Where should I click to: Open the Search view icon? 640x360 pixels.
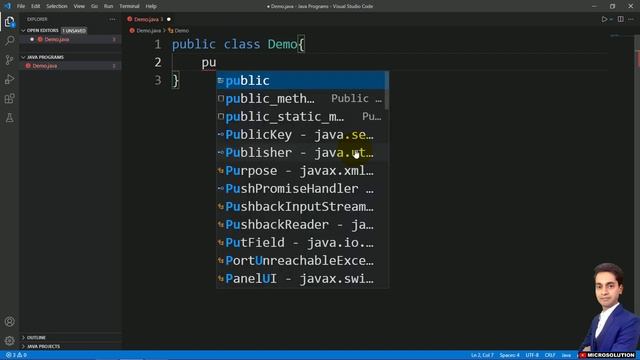tap(9, 40)
